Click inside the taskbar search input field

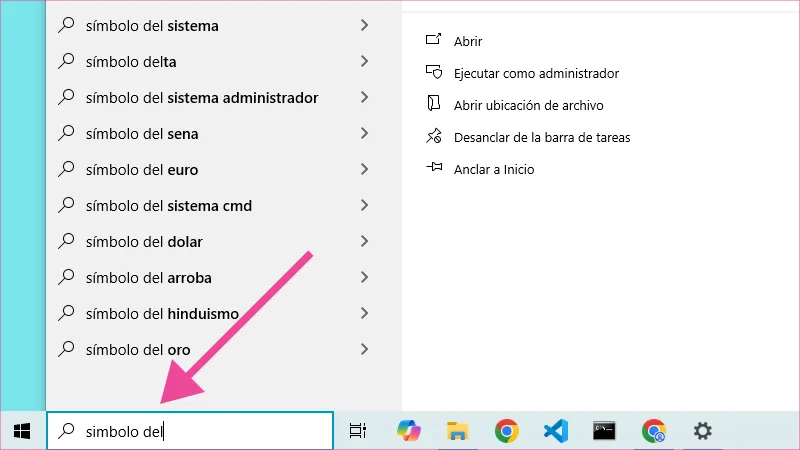(190, 431)
